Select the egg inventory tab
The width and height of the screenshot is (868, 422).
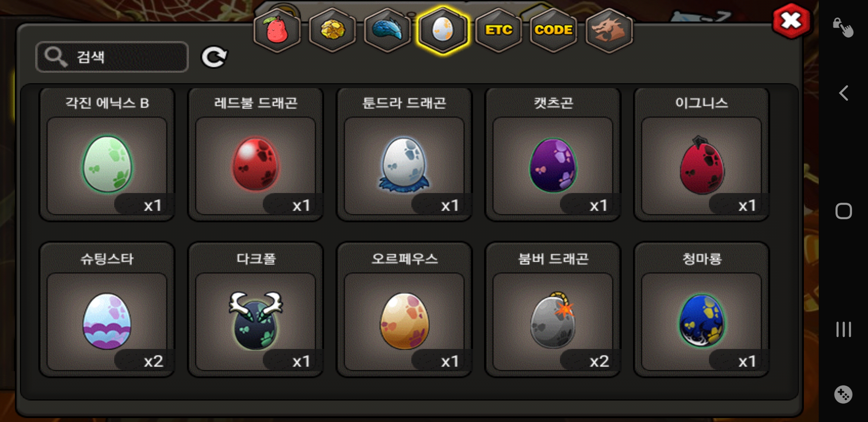click(x=443, y=30)
